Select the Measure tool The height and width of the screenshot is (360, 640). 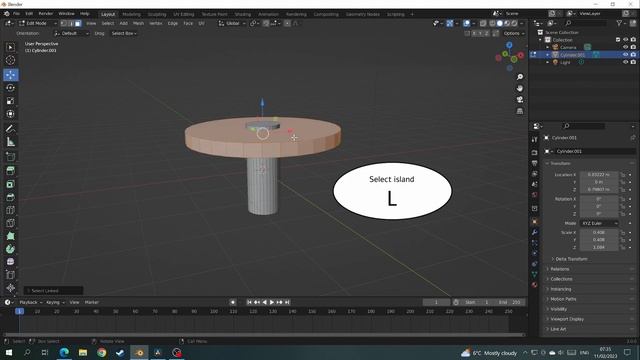11,142
